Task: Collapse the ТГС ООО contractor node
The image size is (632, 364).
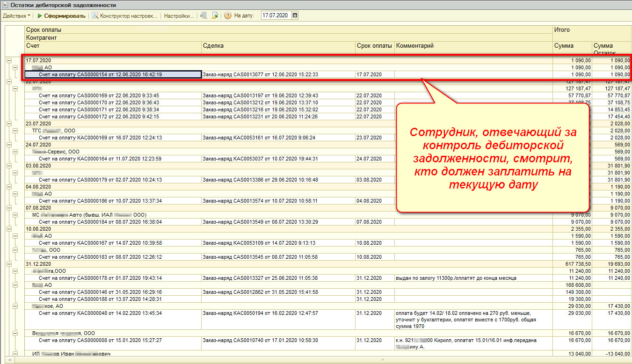Action: (x=15, y=131)
